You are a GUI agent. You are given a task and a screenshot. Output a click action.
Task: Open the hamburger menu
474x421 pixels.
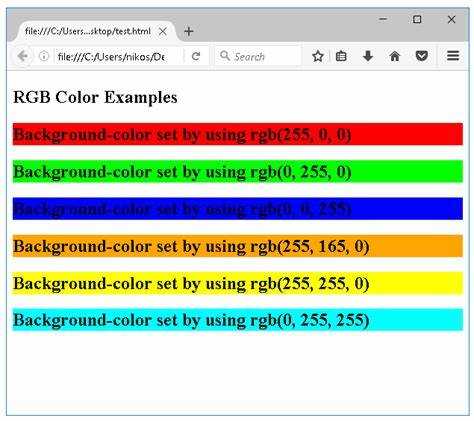pyautogui.click(x=453, y=56)
